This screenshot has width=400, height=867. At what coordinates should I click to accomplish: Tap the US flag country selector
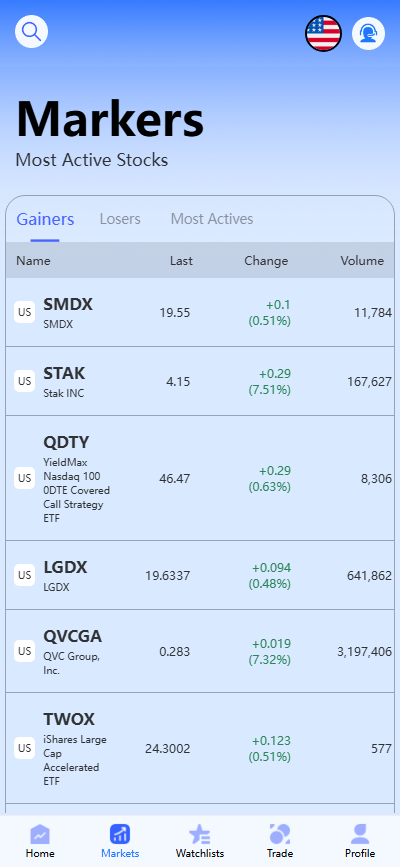pos(324,33)
